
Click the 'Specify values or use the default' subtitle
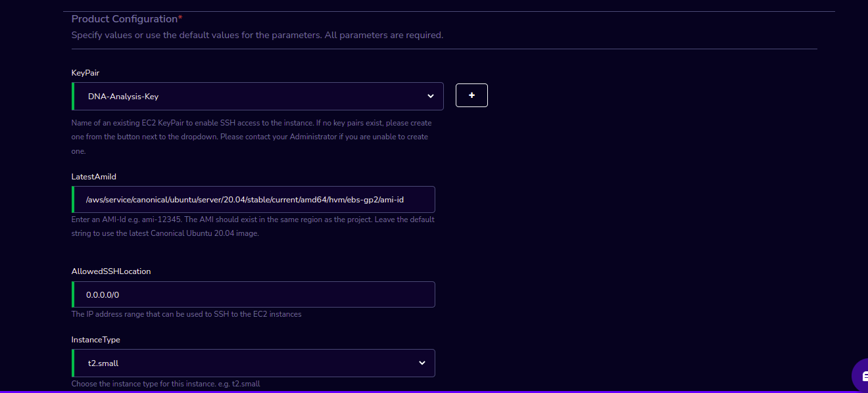[x=257, y=35]
